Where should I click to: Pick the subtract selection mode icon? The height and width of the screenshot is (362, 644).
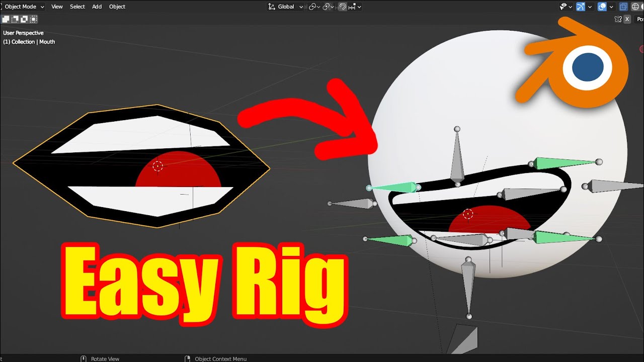[24, 19]
